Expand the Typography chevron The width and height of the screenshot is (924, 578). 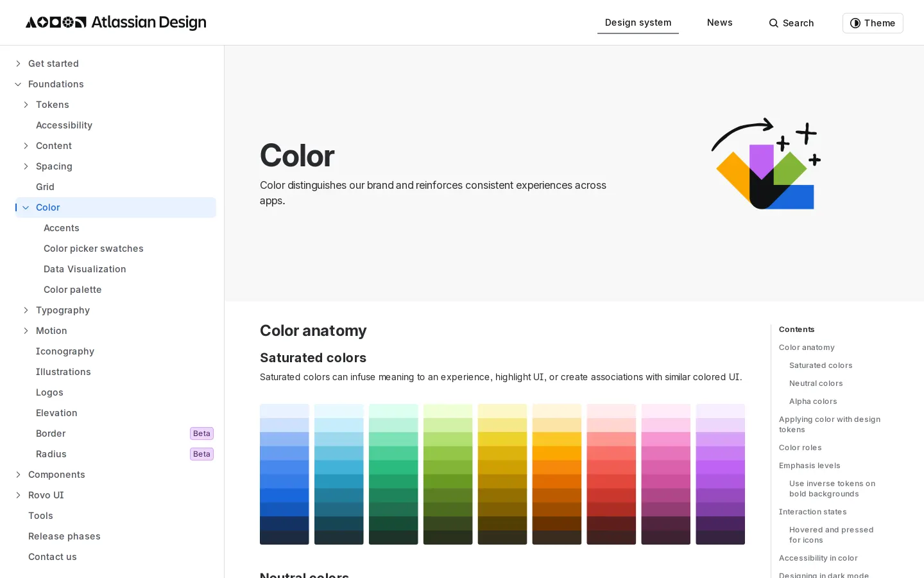26,310
